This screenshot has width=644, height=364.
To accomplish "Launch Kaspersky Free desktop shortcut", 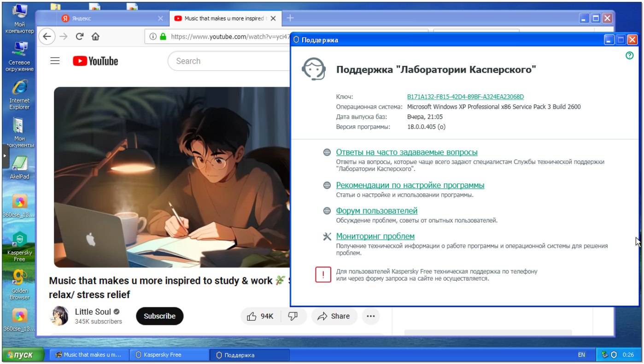I will point(19,247).
